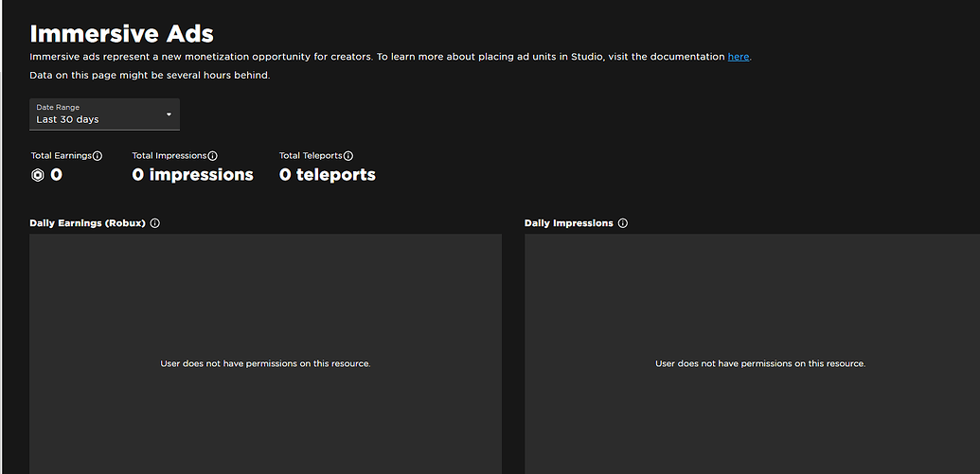980x474 pixels.
Task: Click the Total Teleports info icon
Action: (x=348, y=155)
